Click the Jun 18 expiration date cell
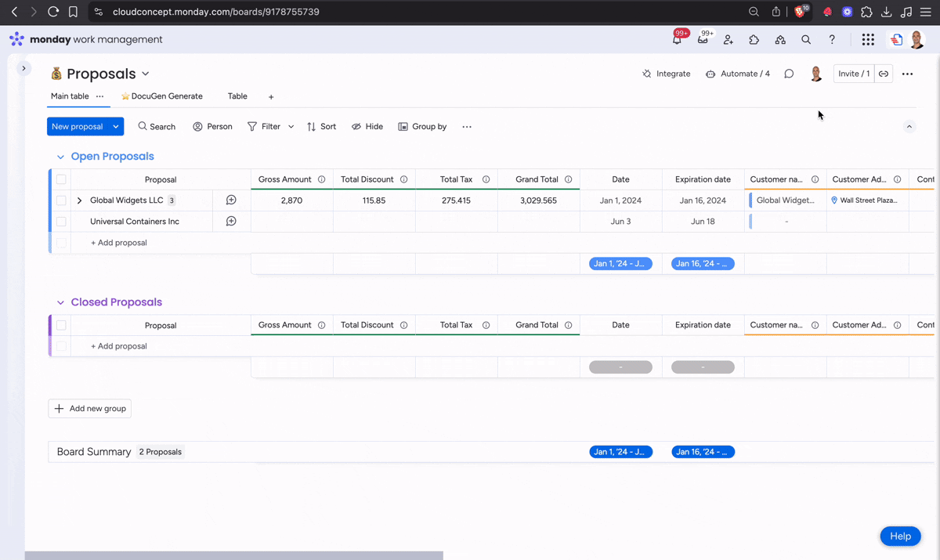 click(x=703, y=222)
